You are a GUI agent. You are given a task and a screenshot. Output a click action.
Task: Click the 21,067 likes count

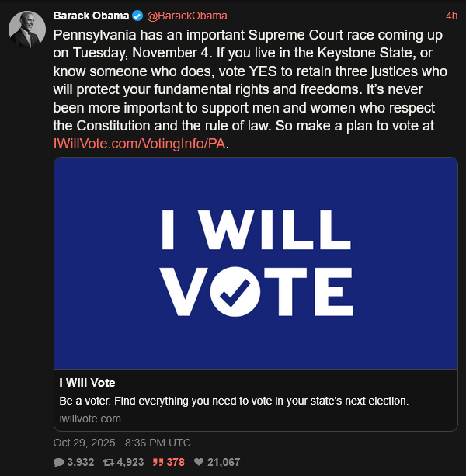tap(224, 462)
